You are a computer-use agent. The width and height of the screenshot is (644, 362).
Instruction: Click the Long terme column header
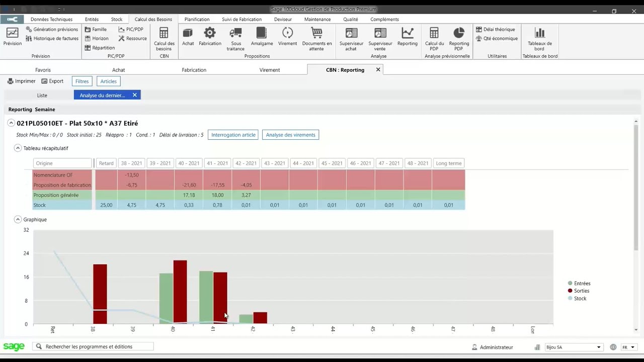point(448,163)
